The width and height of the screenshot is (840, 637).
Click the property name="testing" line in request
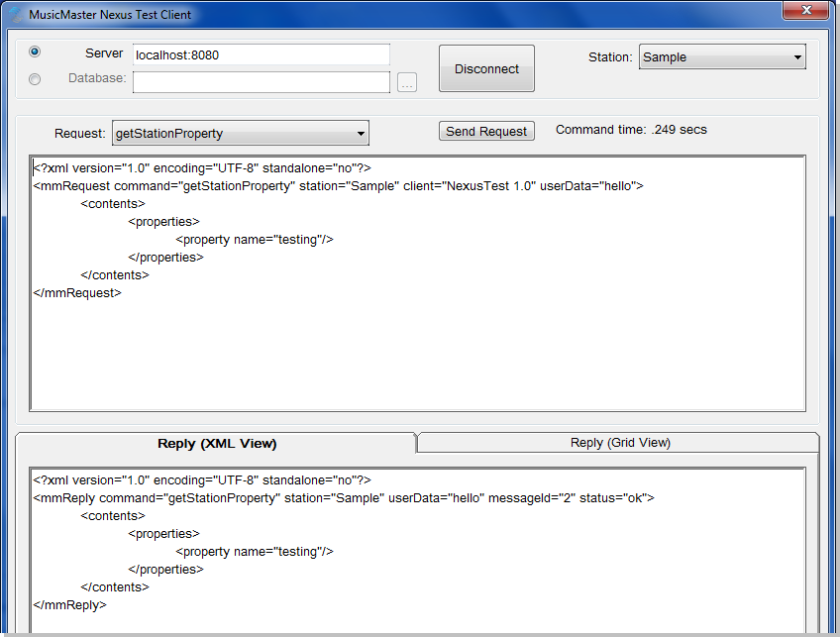click(255, 240)
